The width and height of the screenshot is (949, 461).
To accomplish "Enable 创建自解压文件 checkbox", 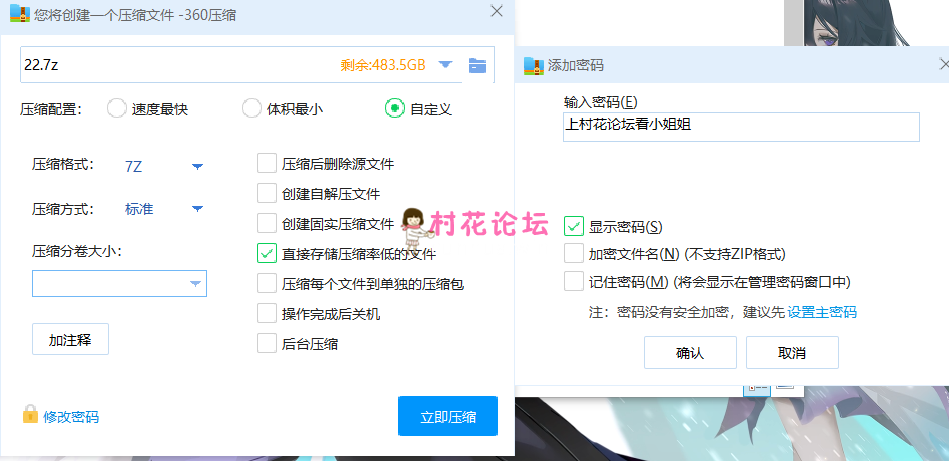I will [267, 194].
